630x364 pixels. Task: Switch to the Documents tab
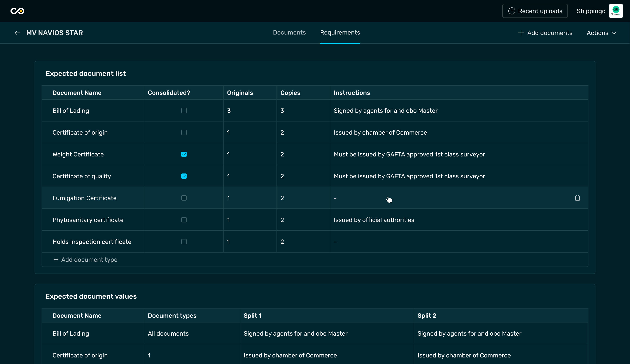click(289, 33)
